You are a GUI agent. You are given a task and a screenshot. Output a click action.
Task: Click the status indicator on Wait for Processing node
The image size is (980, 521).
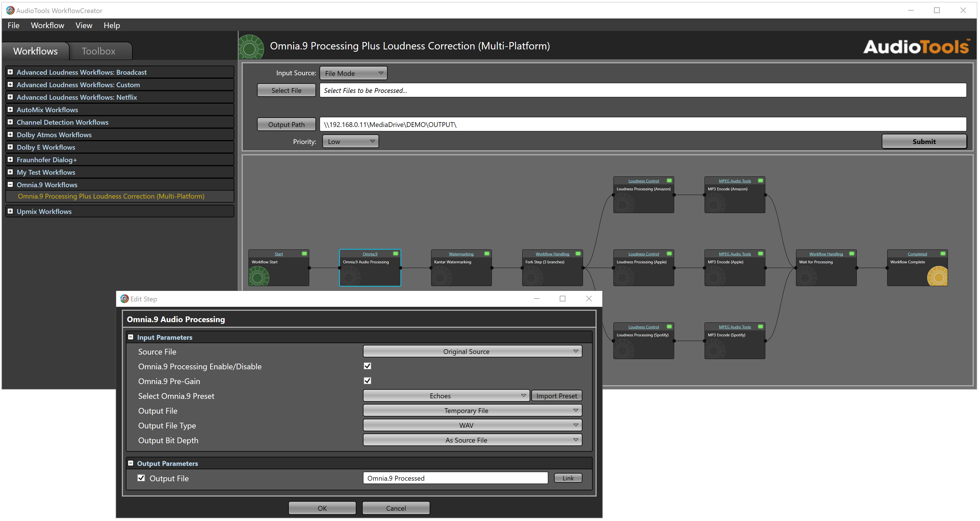[852, 253]
